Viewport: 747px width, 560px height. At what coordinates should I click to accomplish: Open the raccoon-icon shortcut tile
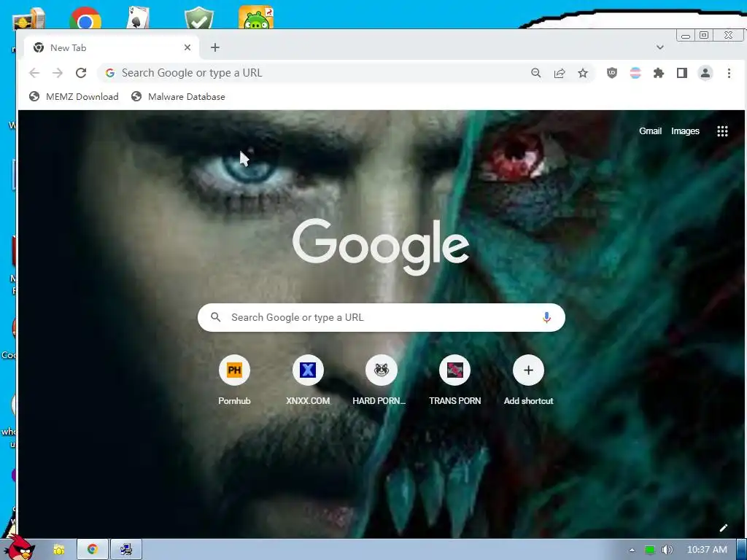click(x=381, y=370)
